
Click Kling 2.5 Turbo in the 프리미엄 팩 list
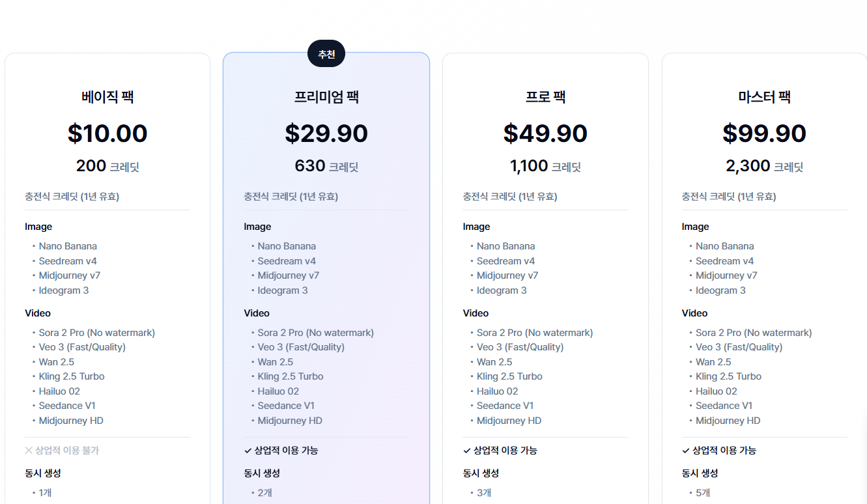pos(291,376)
